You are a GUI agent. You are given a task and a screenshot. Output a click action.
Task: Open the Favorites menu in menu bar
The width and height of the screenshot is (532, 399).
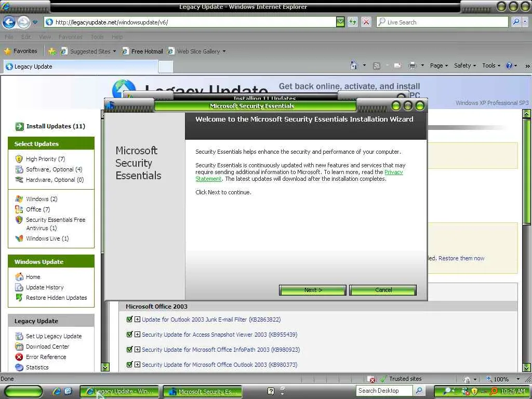coord(71,37)
